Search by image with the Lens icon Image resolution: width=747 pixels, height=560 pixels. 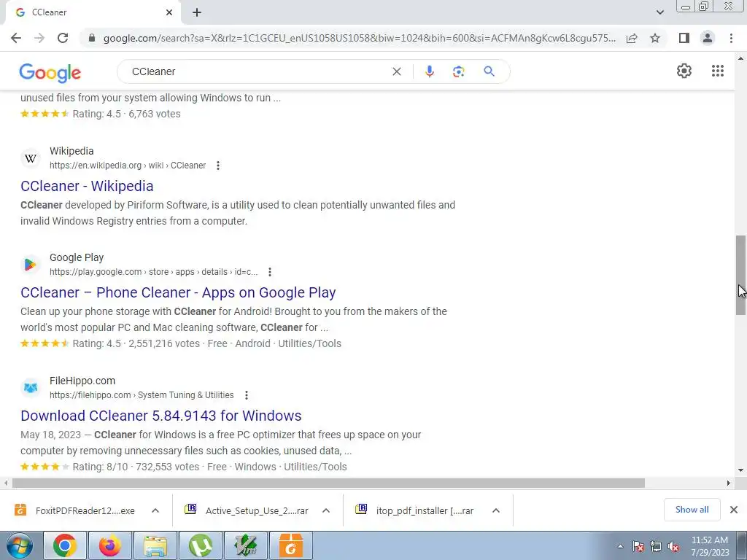coord(458,71)
